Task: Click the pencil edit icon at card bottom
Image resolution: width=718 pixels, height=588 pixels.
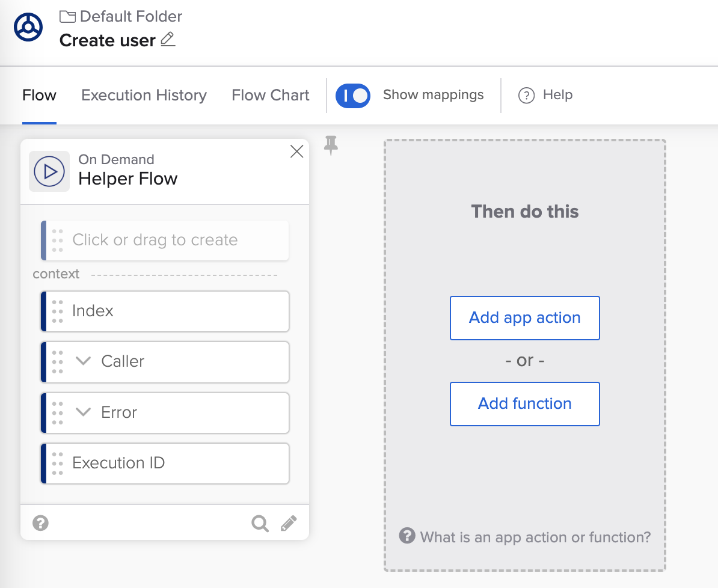Action: click(289, 524)
